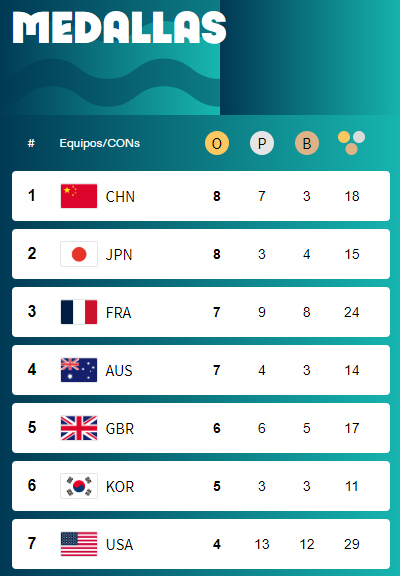Image resolution: width=400 pixels, height=576 pixels.
Task: Select the Equipos/CONs column header
Action: (x=100, y=143)
